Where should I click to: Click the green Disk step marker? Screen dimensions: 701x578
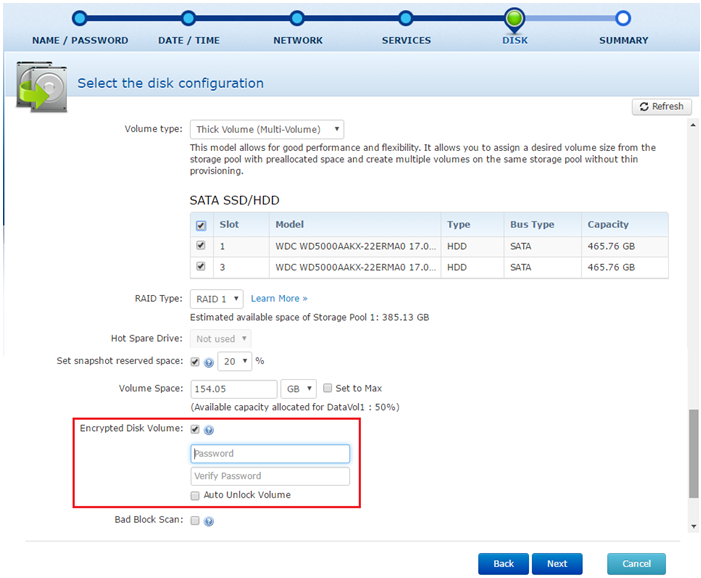(515, 20)
